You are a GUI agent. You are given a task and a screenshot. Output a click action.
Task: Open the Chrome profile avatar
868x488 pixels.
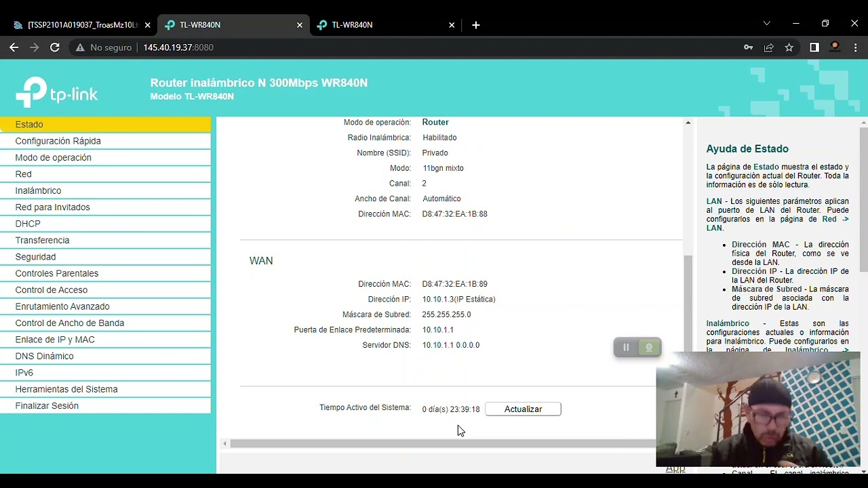click(x=835, y=47)
